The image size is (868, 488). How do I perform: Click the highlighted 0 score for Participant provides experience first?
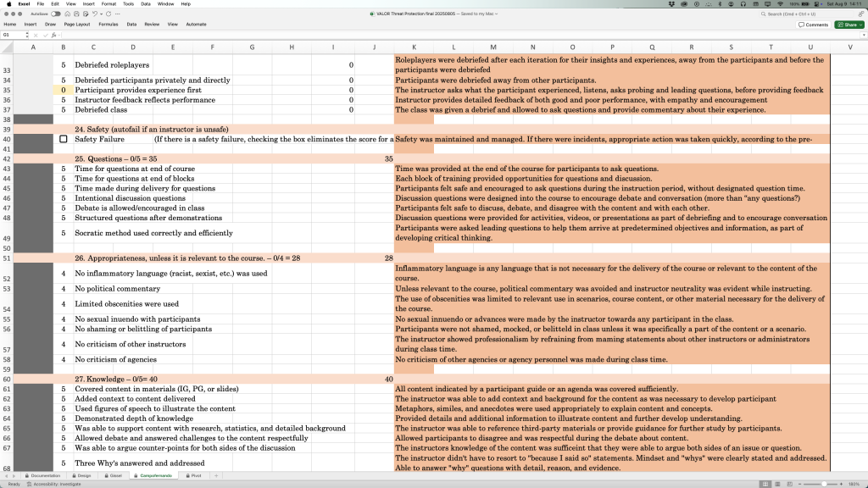pos(63,90)
